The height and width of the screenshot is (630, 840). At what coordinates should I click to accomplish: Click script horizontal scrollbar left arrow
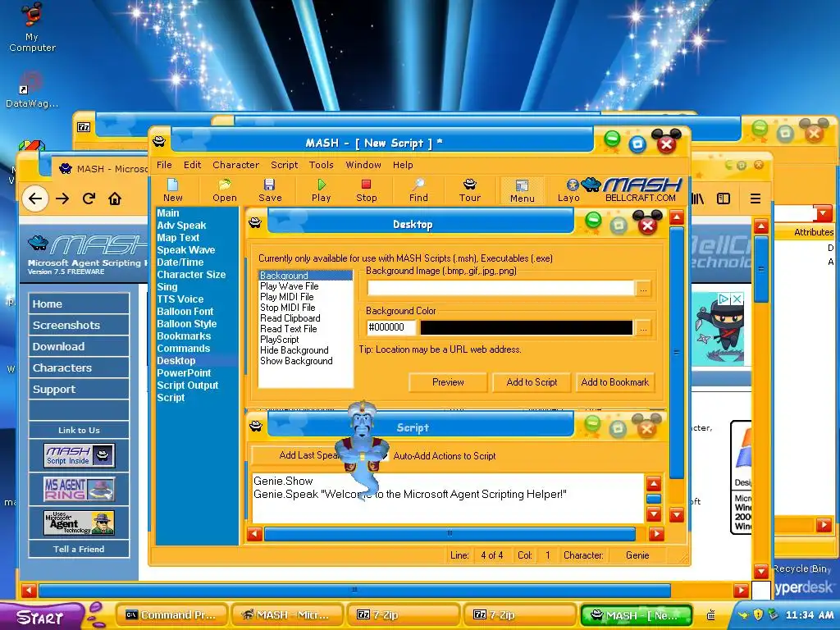point(255,534)
